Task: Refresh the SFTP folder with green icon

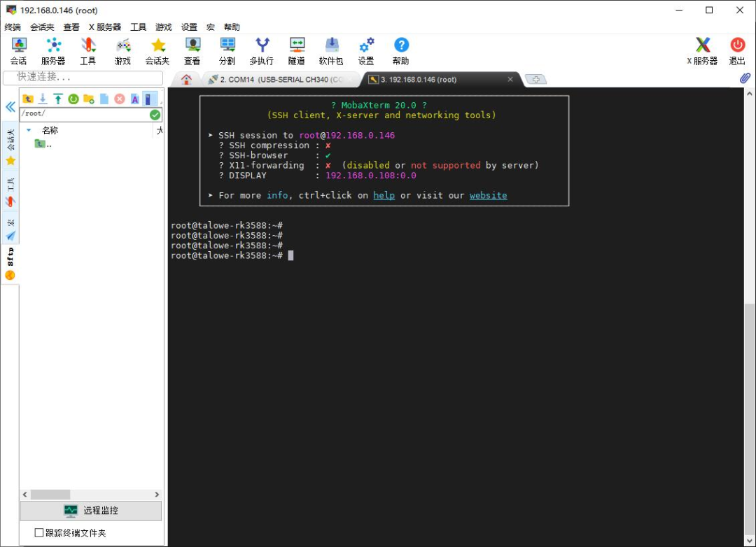Action: click(73, 99)
